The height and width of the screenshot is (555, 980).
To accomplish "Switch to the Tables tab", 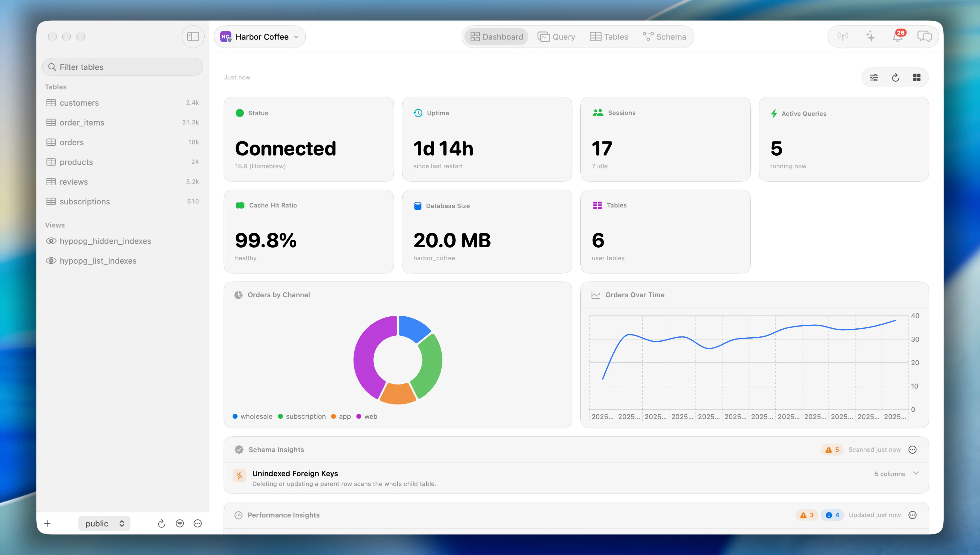I will coord(609,37).
